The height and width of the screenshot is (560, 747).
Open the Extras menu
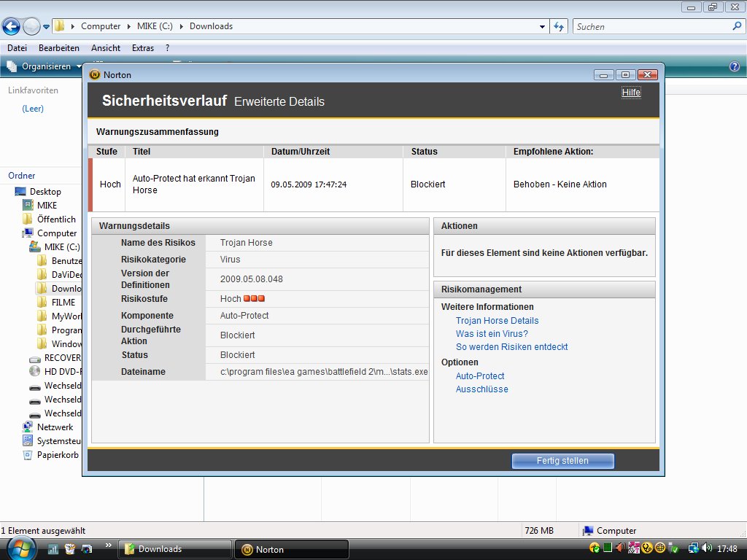(x=143, y=48)
